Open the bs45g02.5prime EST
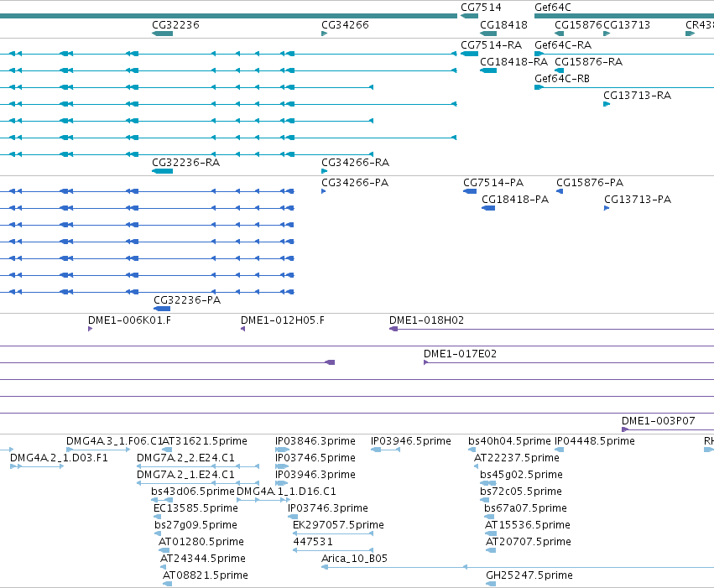This screenshot has width=714, height=588. (x=488, y=483)
